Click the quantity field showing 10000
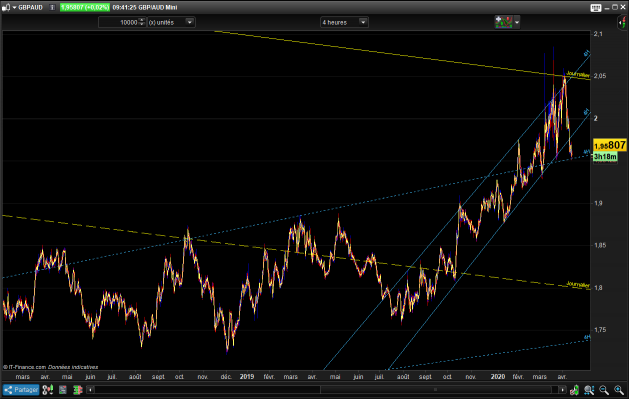Viewport: 629px width, 399px height. [118, 22]
